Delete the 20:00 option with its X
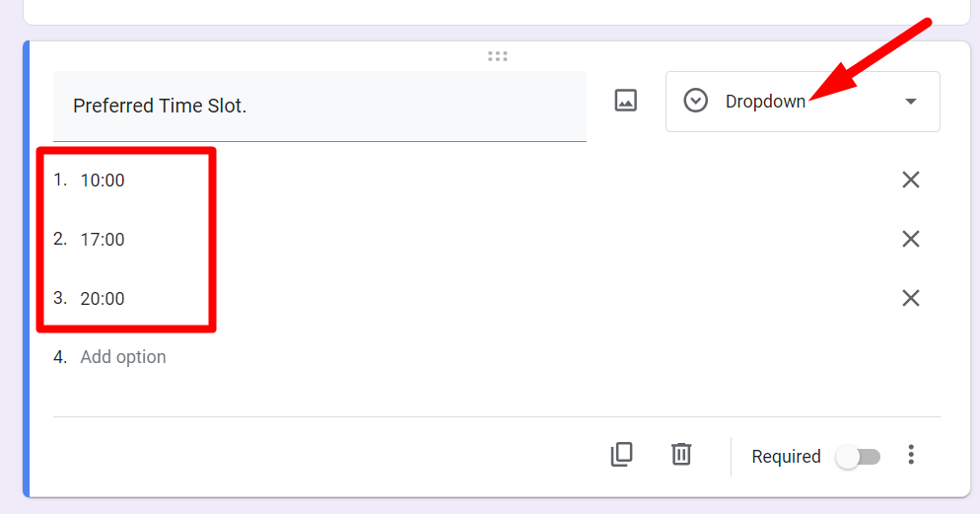 [910, 298]
